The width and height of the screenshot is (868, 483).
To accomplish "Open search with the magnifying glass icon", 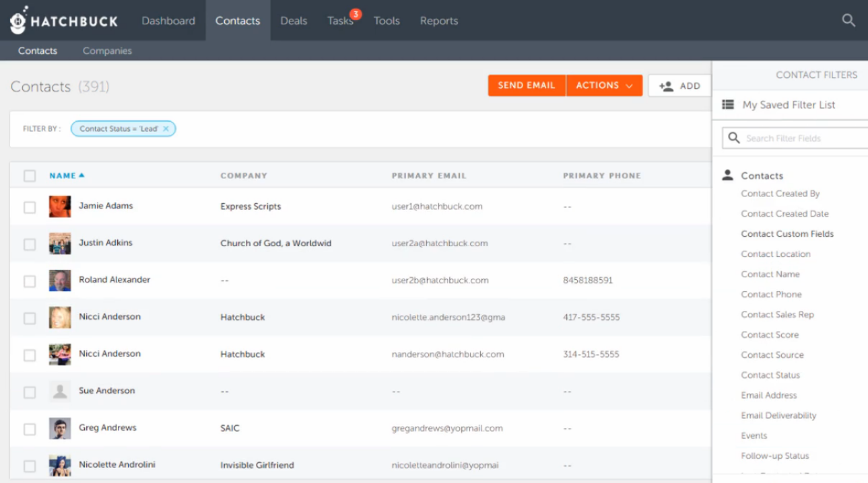I will (848, 21).
